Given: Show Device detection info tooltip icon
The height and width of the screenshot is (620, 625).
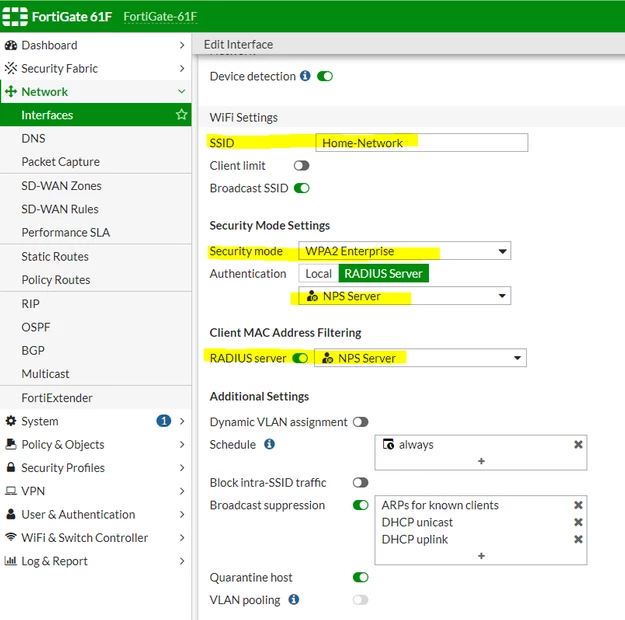Looking at the screenshot, I should point(305,75).
